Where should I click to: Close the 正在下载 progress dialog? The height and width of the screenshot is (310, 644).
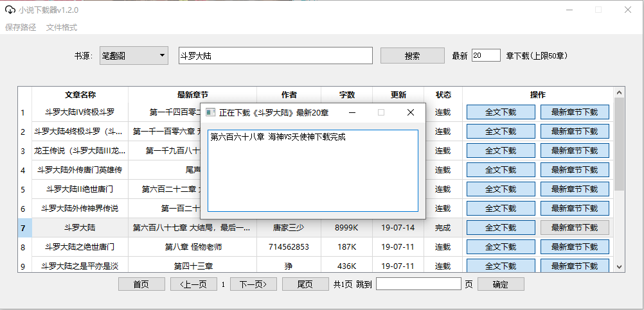pyautogui.click(x=411, y=112)
